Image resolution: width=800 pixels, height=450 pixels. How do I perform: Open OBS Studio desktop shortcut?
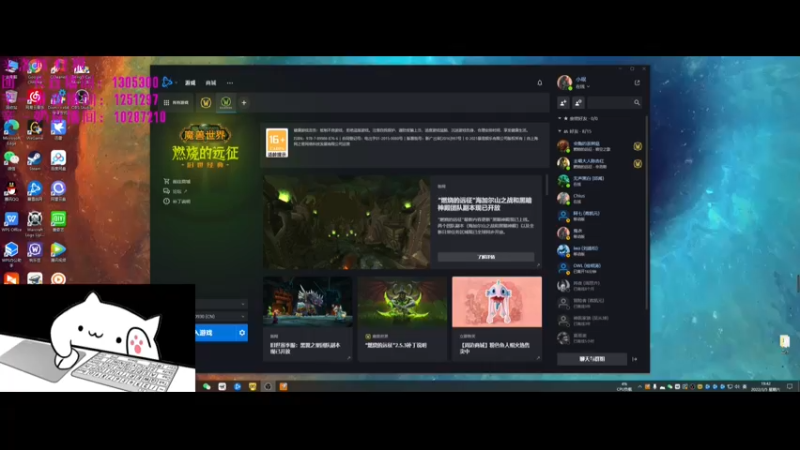tap(82, 100)
